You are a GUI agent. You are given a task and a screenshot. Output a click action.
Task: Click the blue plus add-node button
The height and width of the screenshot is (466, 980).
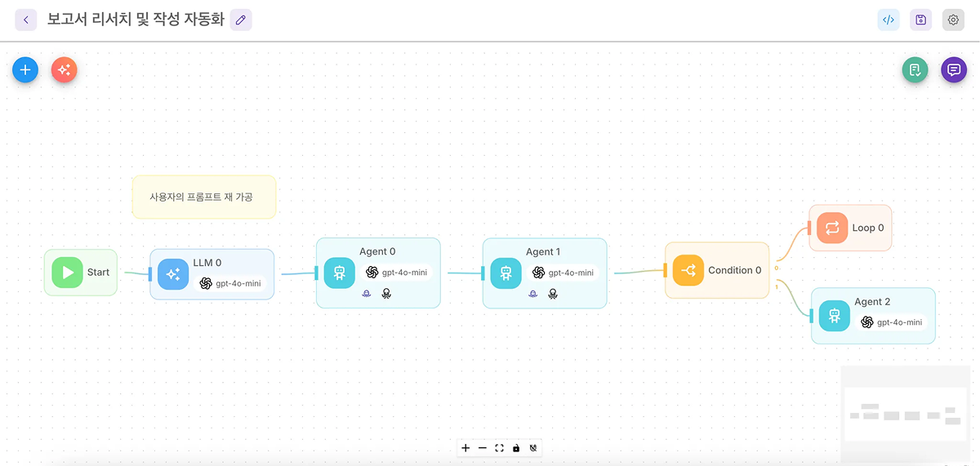pos(25,70)
